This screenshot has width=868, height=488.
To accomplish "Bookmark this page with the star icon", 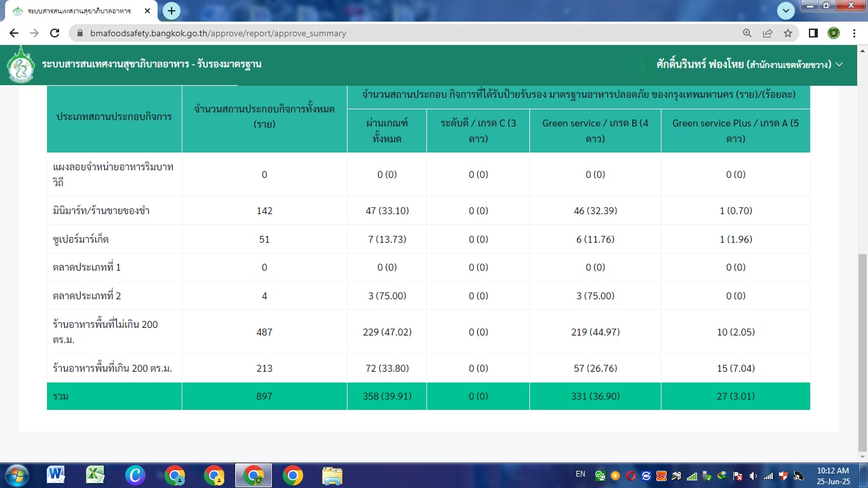I will point(788,33).
